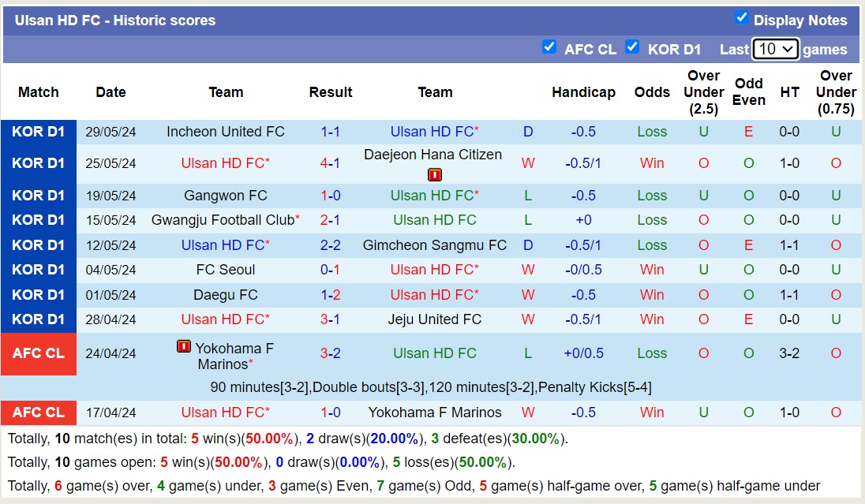The image size is (865, 504).
Task: Click the red card icon beside Daejeon Hana Citizen
Action: (434, 174)
